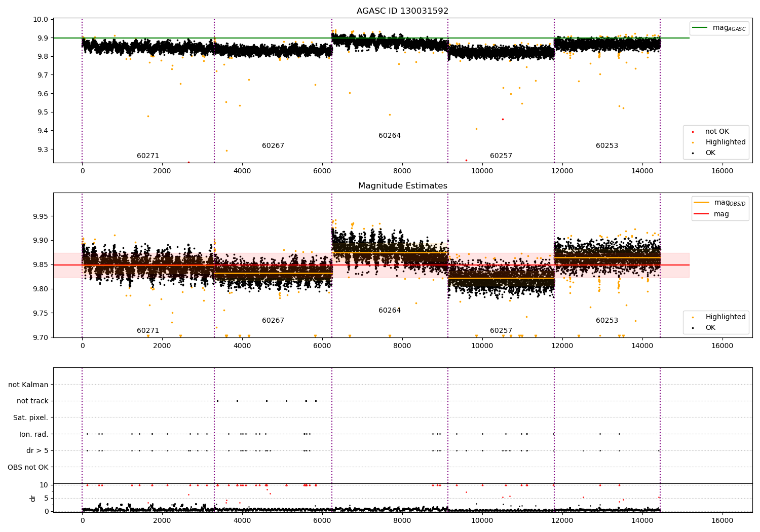Click label 60264 in the Magnitude Estimates plot
The height and width of the screenshot is (532, 760).
(390, 311)
